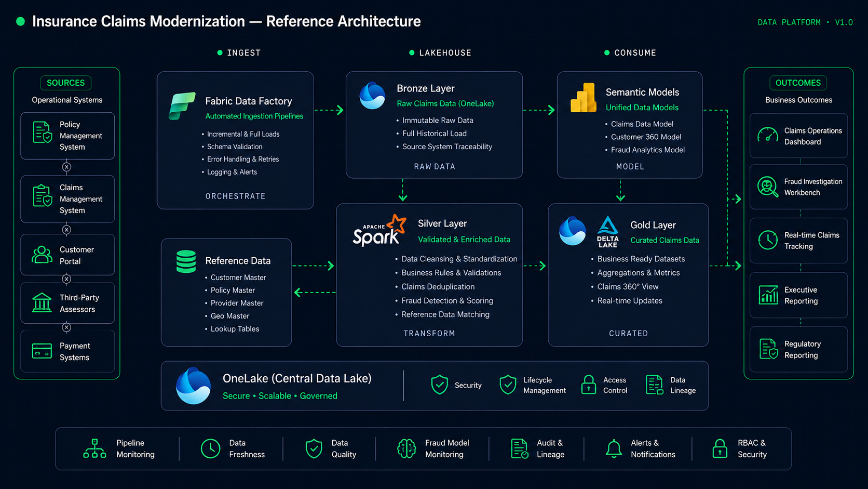The height and width of the screenshot is (489, 868).
Task: Click "Curated Claims Data" subtitle
Action: [x=664, y=240]
